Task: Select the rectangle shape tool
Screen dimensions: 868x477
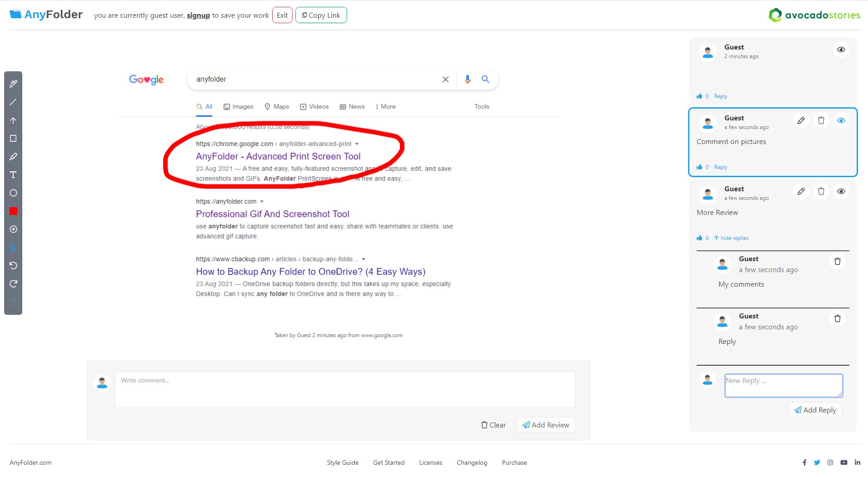Action: pos(13,139)
